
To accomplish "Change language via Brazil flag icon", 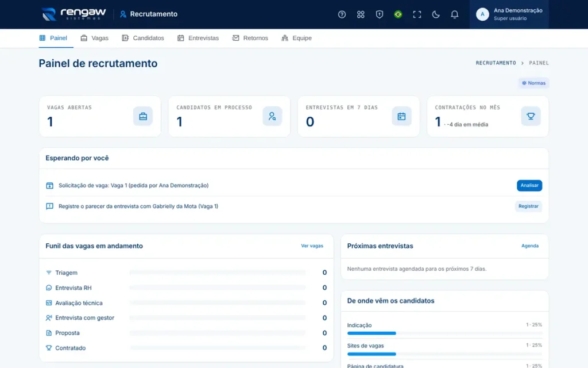I will (398, 14).
